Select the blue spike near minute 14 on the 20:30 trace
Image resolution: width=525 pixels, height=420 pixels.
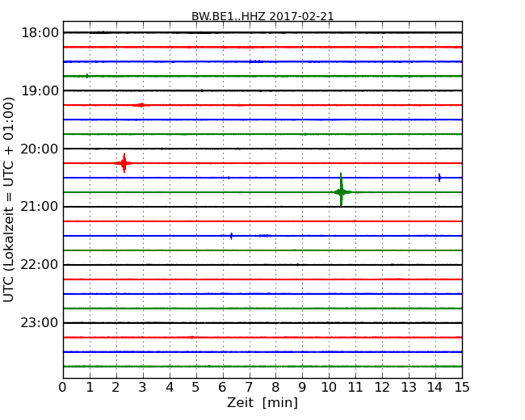(x=439, y=178)
